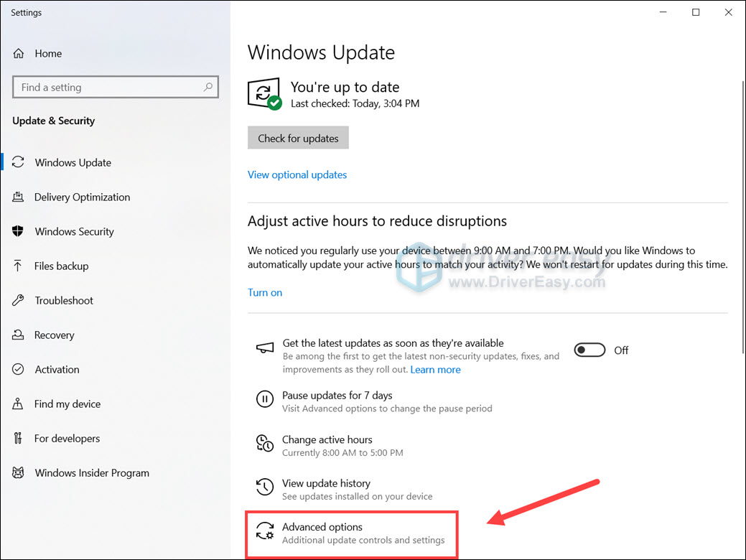This screenshot has height=560, width=746.
Task: Click the Windows Security shield icon
Action: pos(19,232)
